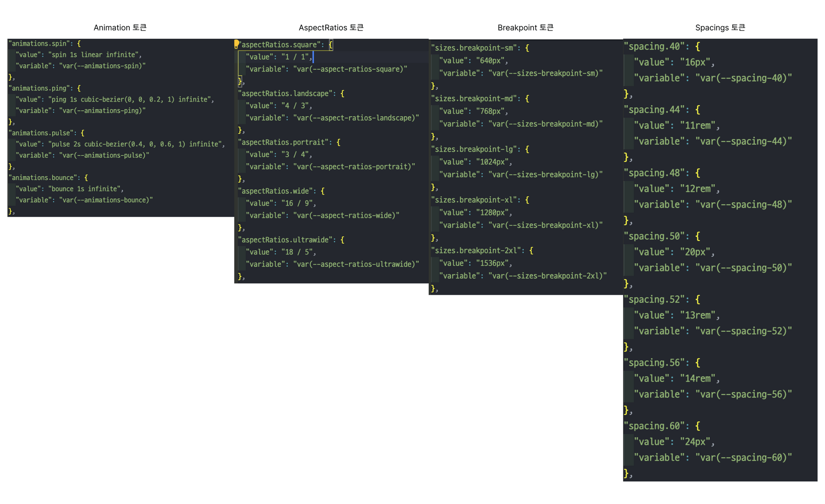Click the "13rem" spacing value
The width and height of the screenshot is (825, 504).
pyautogui.click(x=698, y=316)
